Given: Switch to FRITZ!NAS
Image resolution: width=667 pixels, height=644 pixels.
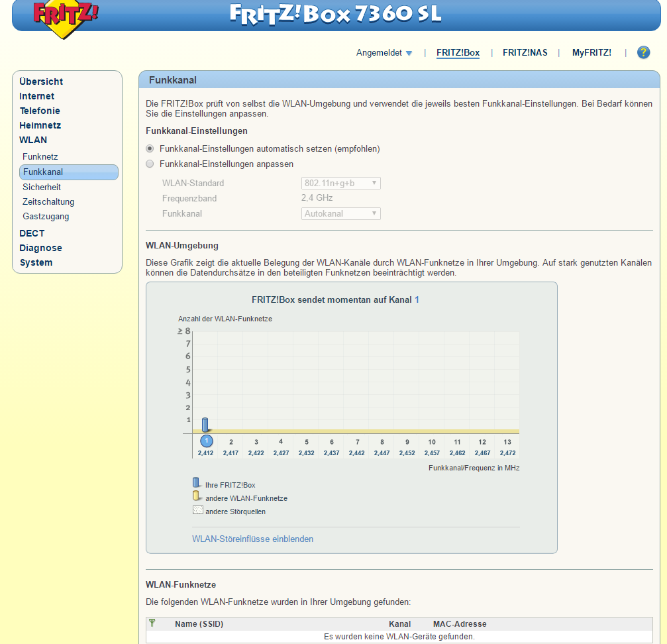Looking at the screenshot, I should click(x=525, y=53).
